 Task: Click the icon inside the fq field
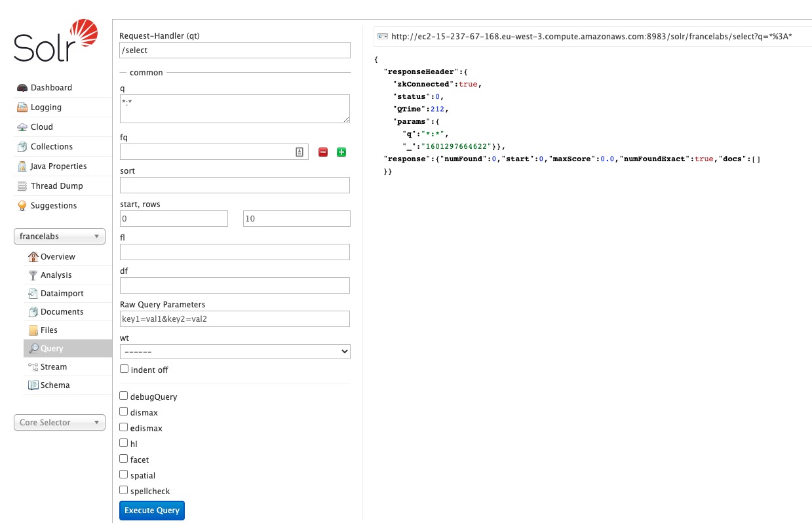[300, 152]
